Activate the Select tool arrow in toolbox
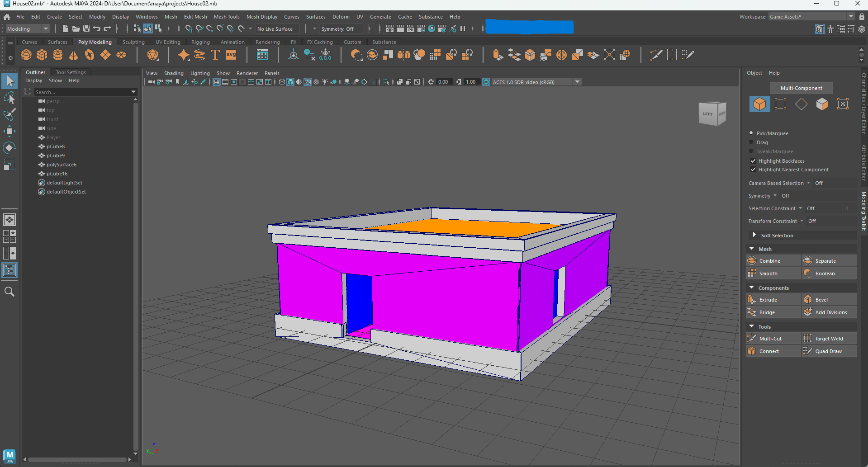The image size is (868, 467). [x=9, y=81]
